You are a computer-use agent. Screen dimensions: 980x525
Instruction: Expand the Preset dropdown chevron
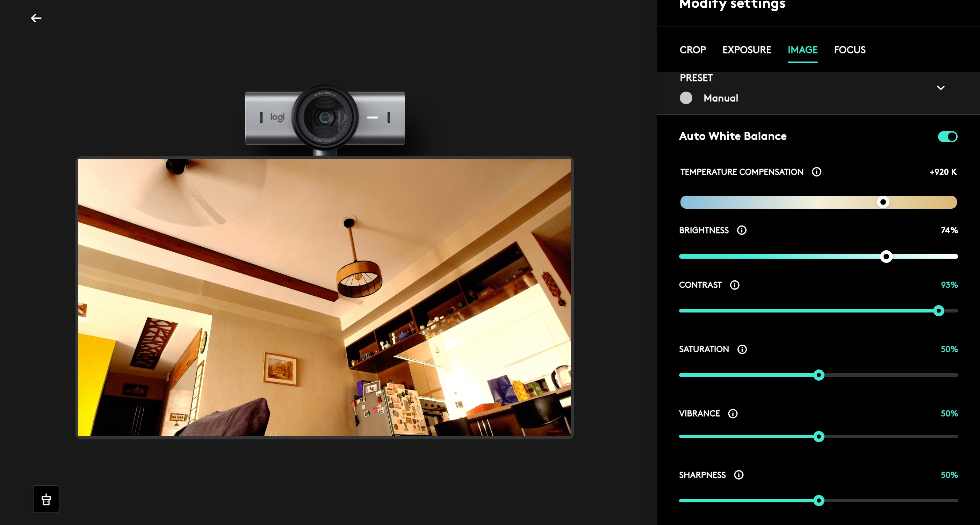941,88
